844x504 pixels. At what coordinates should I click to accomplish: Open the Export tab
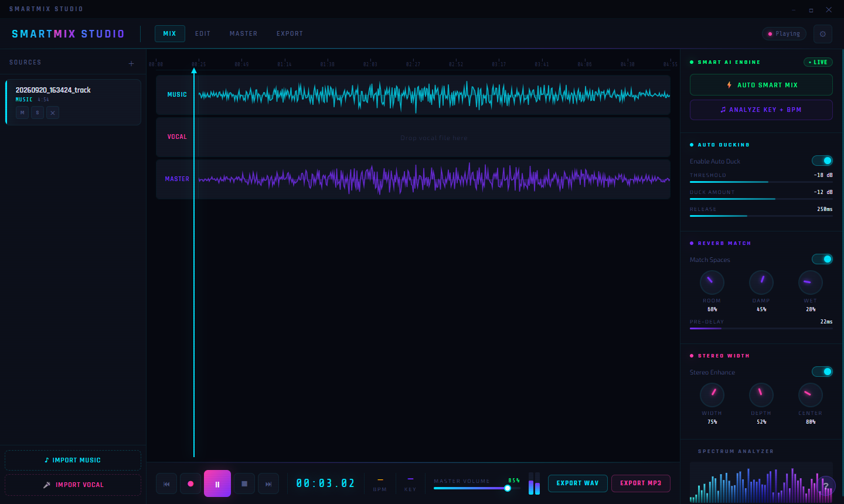290,33
